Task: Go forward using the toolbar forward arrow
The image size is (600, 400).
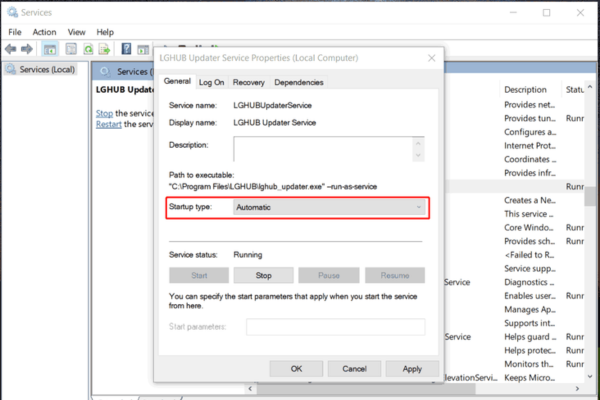Action: point(26,49)
